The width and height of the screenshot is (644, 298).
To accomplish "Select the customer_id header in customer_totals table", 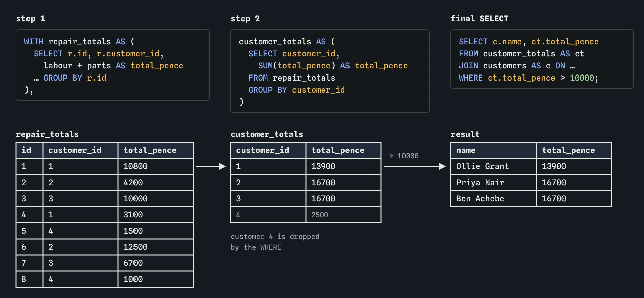I will pyautogui.click(x=268, y=150).
